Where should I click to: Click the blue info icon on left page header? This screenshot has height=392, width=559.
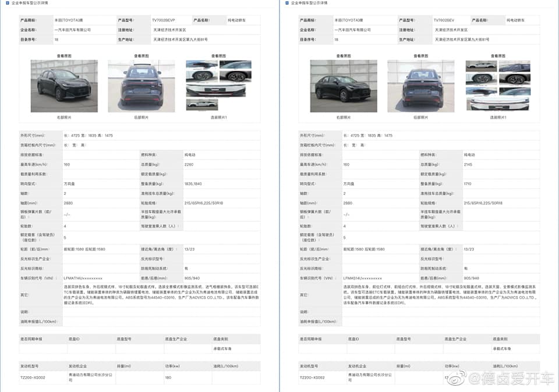[x=8, y=3]
